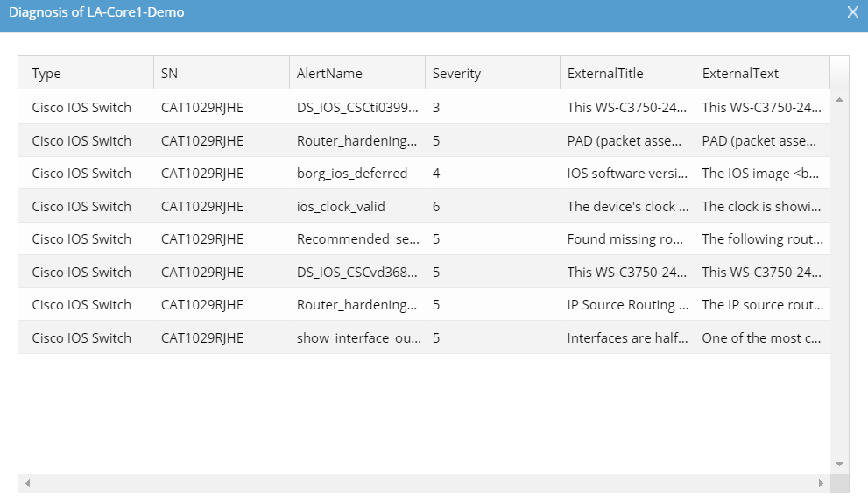
Task: Select the borg_ios_deferred alert row
Action: (x=352, y=174)
